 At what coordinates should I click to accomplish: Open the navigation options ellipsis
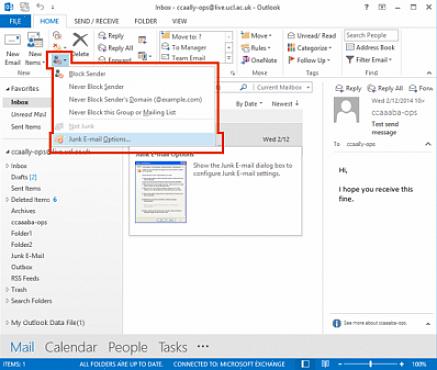click(x=203, y=347)
